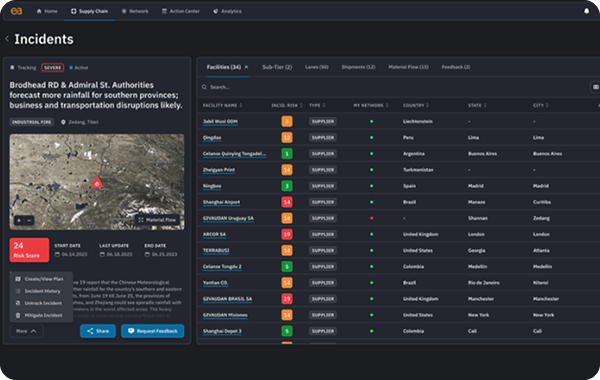The width and height of the screenshot is (600, 380).
Task: Go back using the chevron beside Incidents
Action: click(7, 39)
